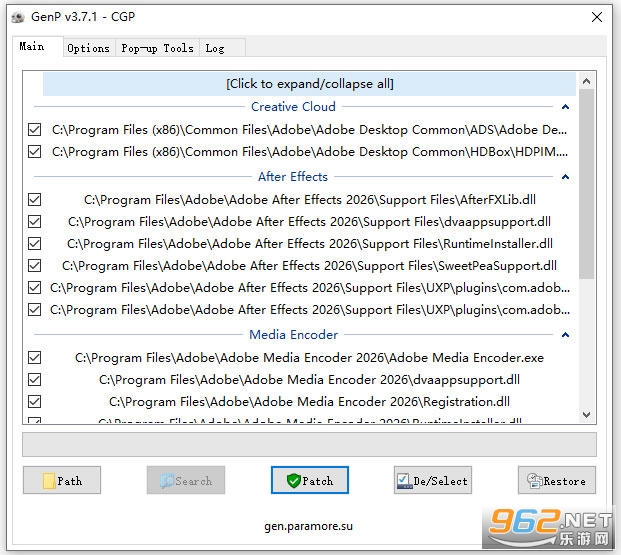Image resolution: width=621 pixels, height=555 pixels.
Task: Toggle checkbox for After Effects RuntimeInstaller.dll
Action: pos(34,243)
